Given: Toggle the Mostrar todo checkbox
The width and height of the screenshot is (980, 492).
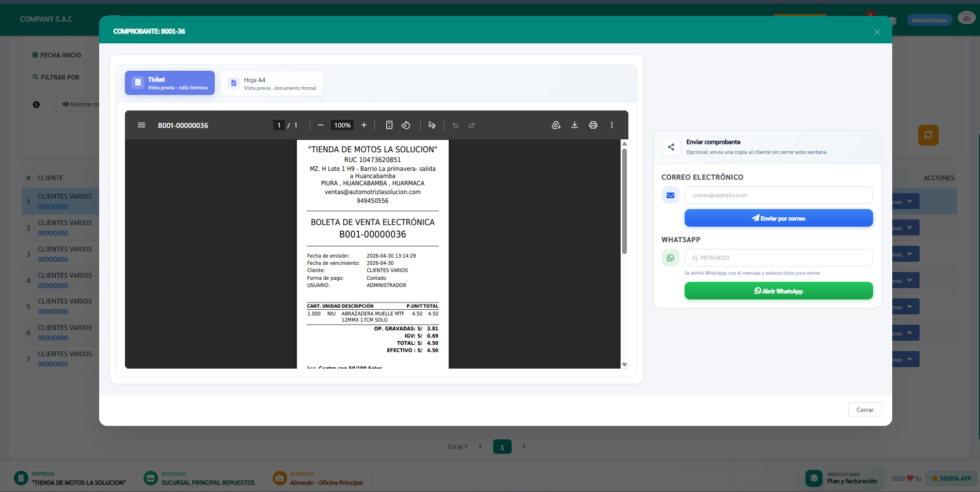Looking at the screenshot, I should click(54, 104).
